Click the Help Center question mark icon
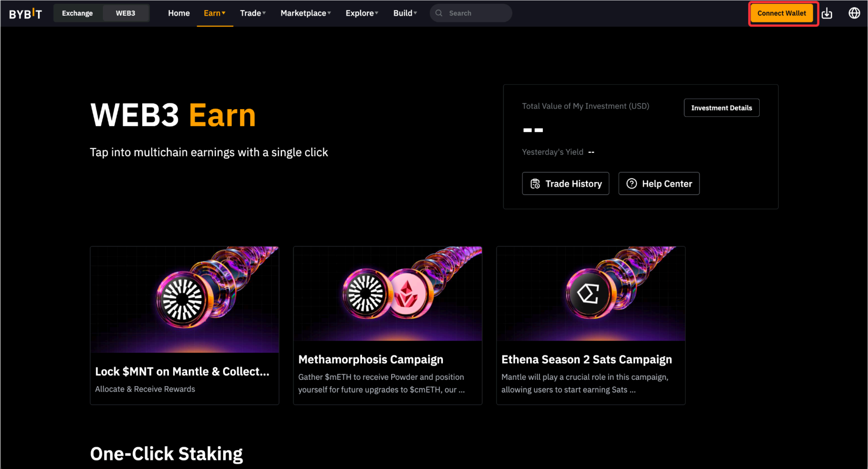Screen dimensions: 868x469 [x=632, y=184]
